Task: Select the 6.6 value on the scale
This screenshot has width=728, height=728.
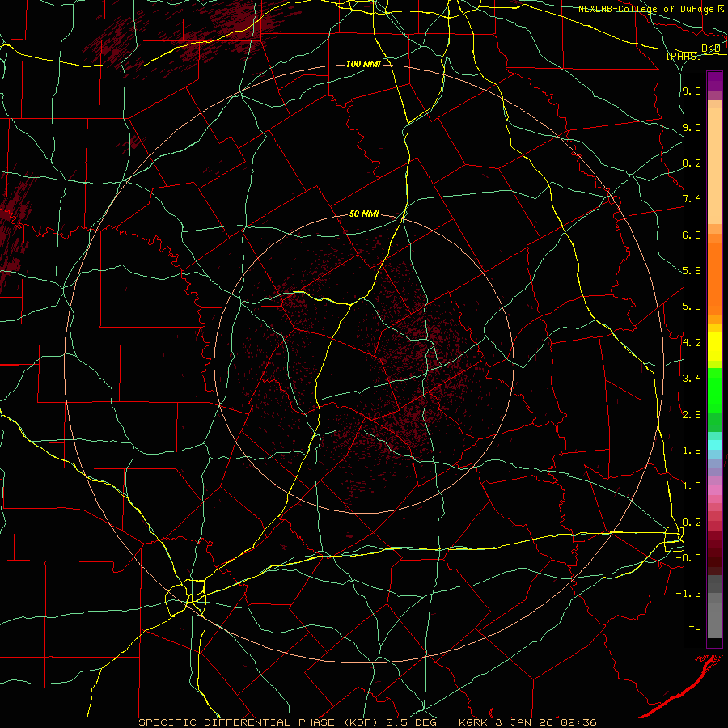Action: tap(692, 235)
